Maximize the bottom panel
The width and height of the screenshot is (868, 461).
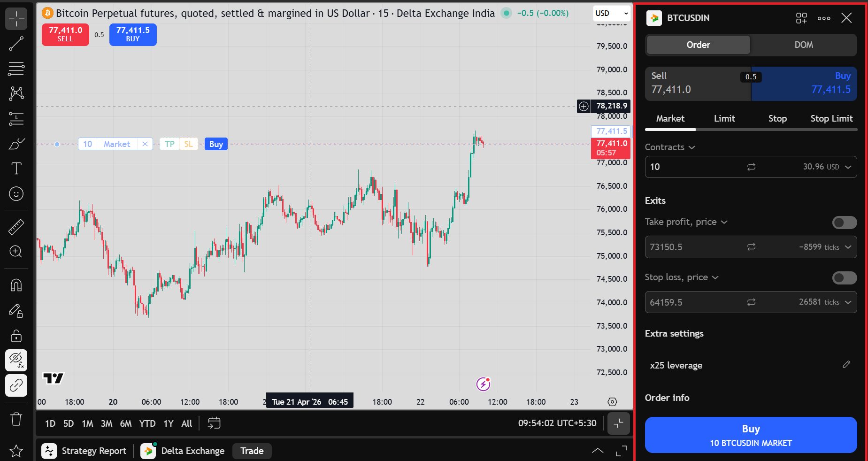point(621,451)
